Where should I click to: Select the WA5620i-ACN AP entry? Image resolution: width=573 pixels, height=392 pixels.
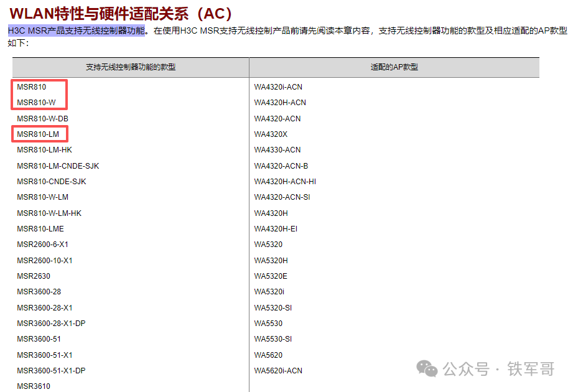[278, 371]
